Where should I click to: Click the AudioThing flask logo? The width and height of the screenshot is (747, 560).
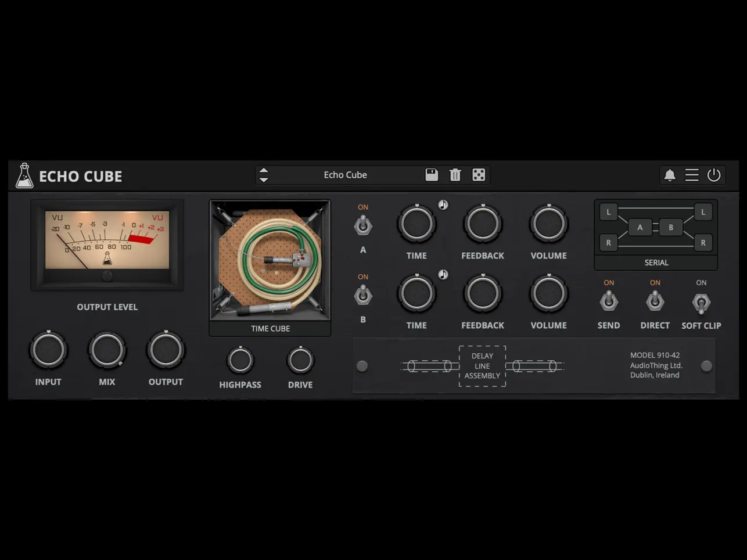click(x=24, y=175)
